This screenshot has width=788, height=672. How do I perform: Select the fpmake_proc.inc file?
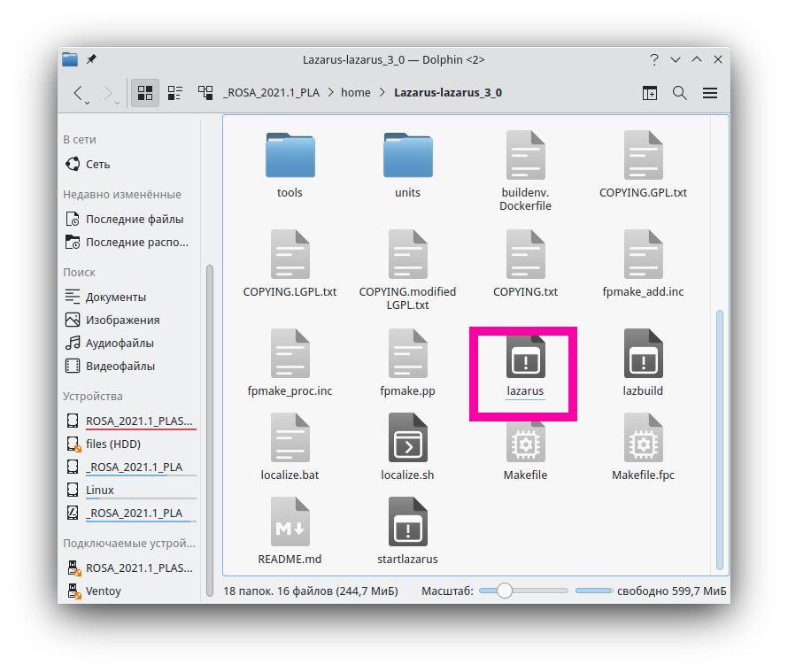pos(290,363)
